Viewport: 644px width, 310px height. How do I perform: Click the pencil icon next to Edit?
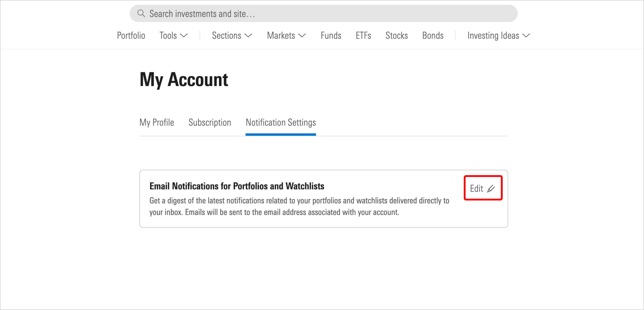[491, 189]
